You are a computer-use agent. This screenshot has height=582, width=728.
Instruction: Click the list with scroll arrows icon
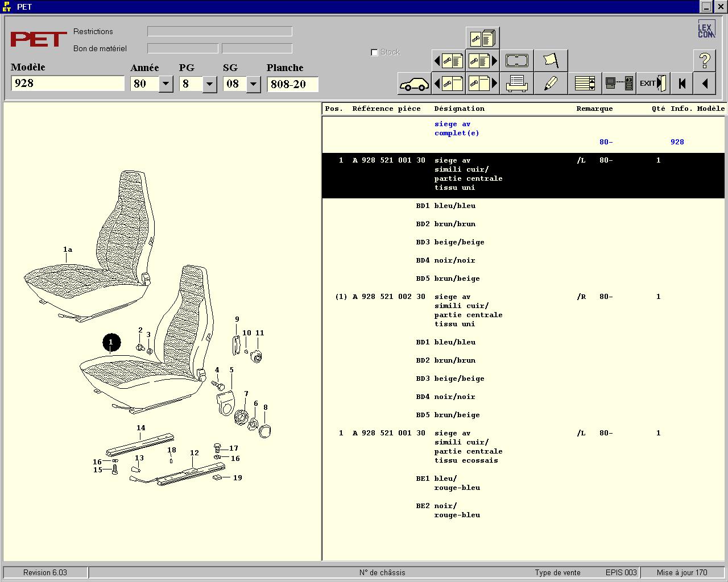585,84
